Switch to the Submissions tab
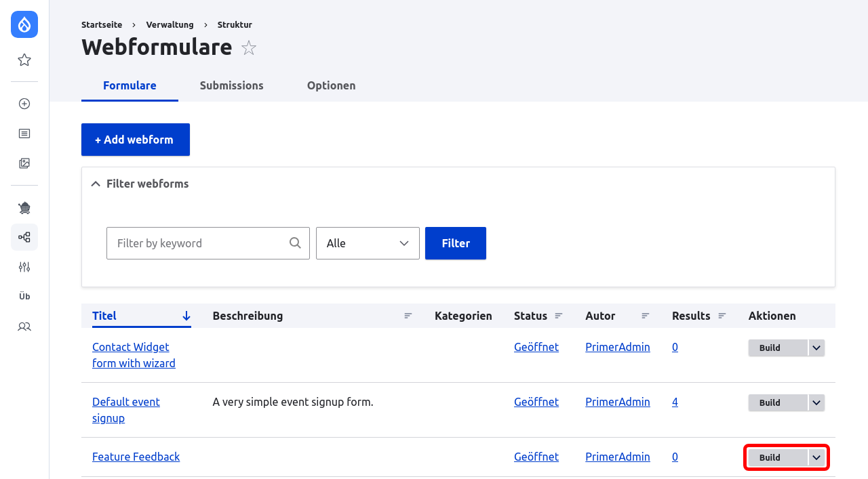Image resolution: width=868 pixels, height=479 pixels. 232,85
